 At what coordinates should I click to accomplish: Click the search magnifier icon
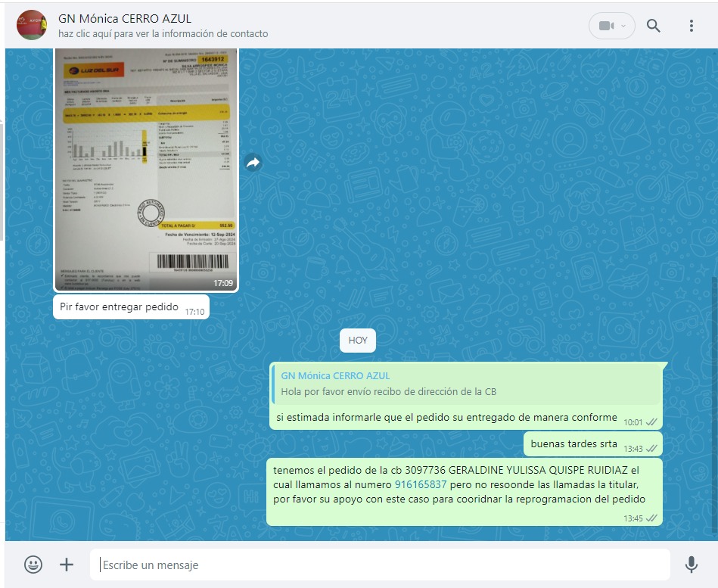point(654,26)
